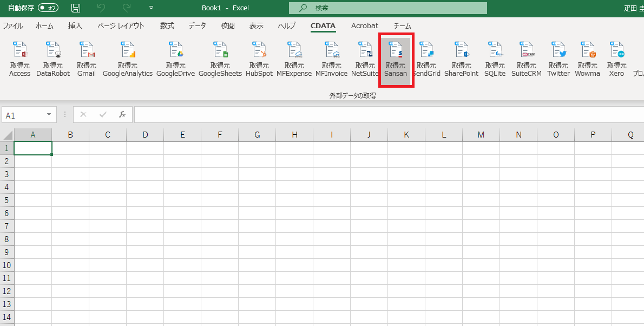
Task: Open the NetSuite data source
Action: [x=365, y=59]
